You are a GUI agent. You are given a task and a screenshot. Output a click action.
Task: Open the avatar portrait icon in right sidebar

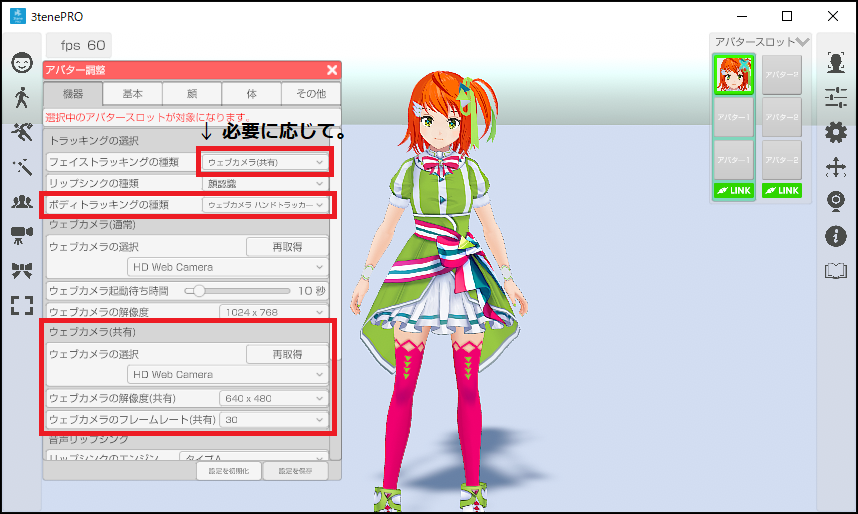[x=836, y=62]
